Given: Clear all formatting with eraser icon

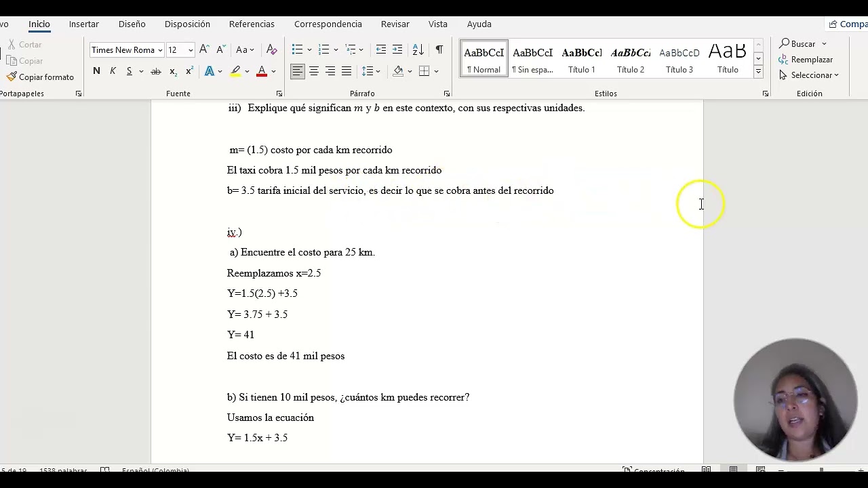Looking at the screenshot, I should point(272,50).
